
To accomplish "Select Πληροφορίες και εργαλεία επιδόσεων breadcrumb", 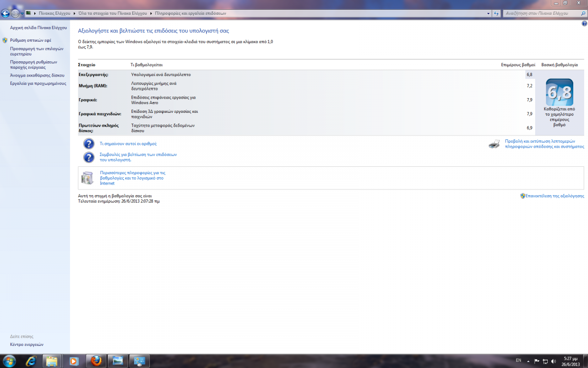I will point(190,13).
